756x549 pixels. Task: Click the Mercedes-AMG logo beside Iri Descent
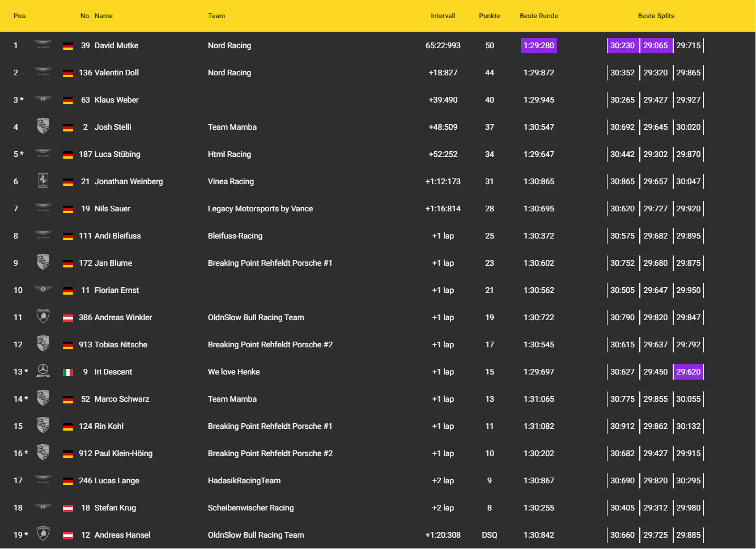pos(43,371)
